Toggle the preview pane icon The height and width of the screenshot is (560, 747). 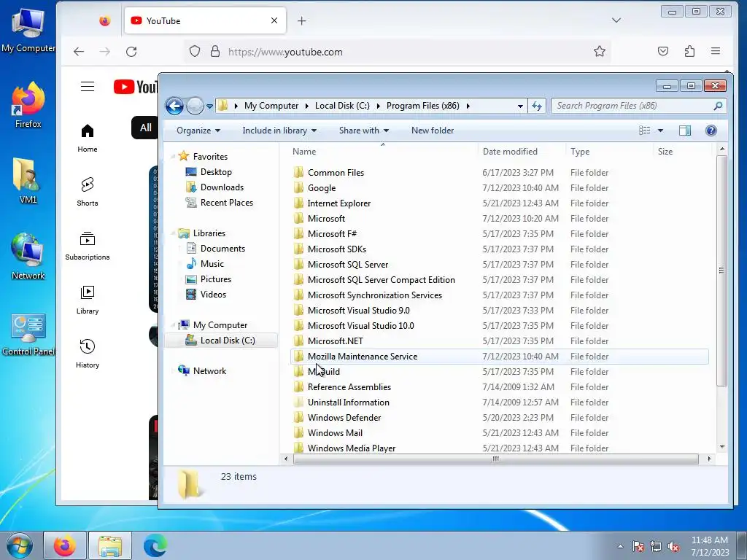click(685, 131)
